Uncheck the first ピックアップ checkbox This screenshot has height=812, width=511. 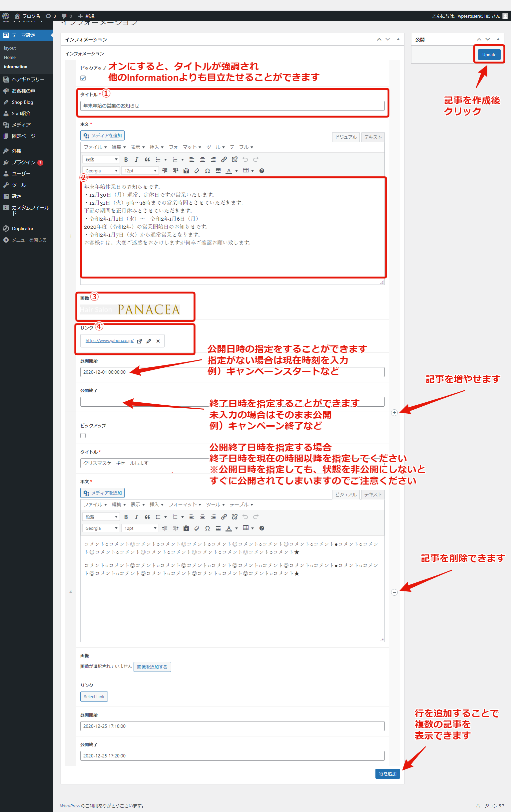83,78
